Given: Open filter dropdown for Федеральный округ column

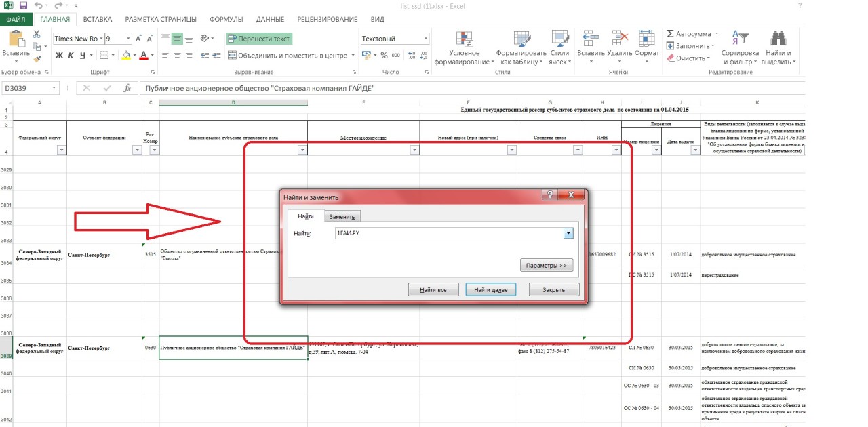Looking at the screenshot, I should (x=62, y=150).
